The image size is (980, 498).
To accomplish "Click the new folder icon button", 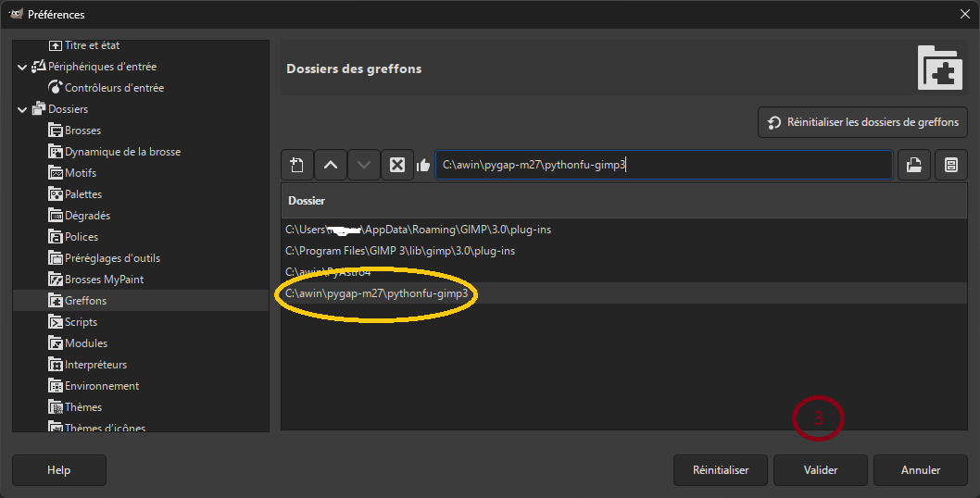I will (297, 165).
